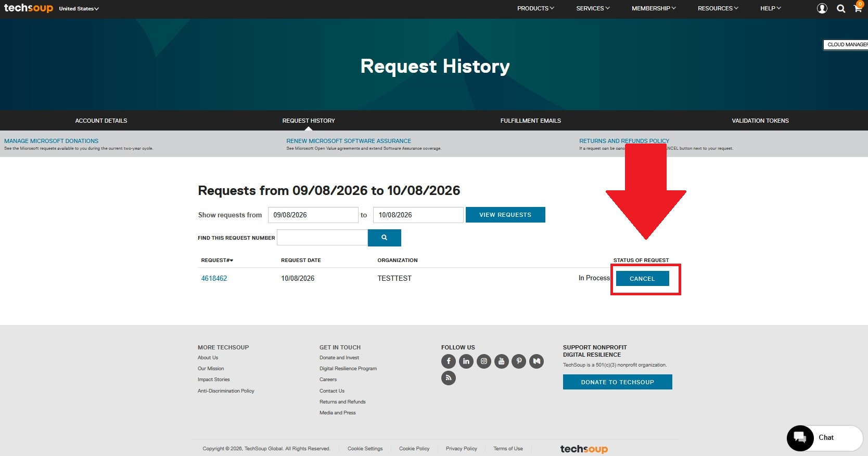Open TechSoup Facebook page icon
Screen dimensions: 868x456
click(449, 361)
